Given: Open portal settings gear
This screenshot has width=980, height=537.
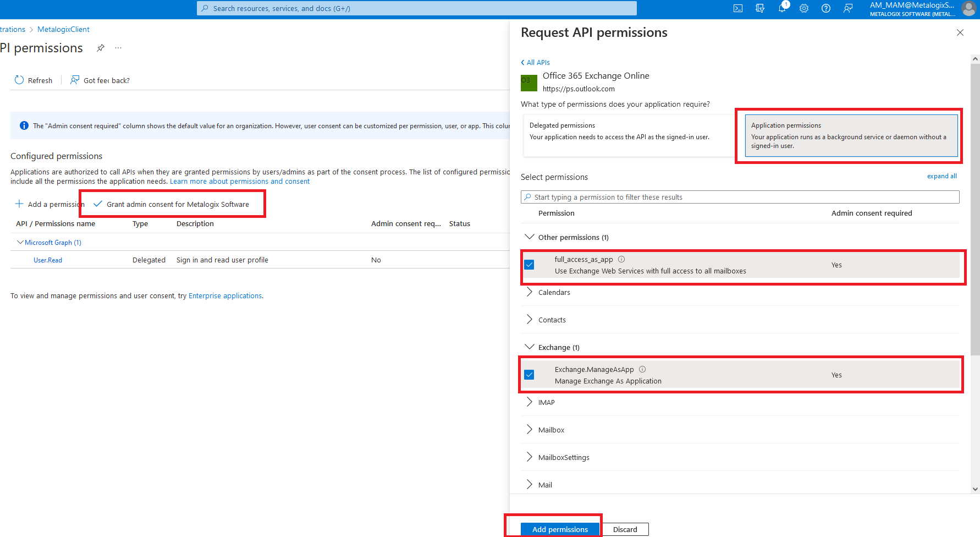Looking at the screenshot, I should (804, 8).
